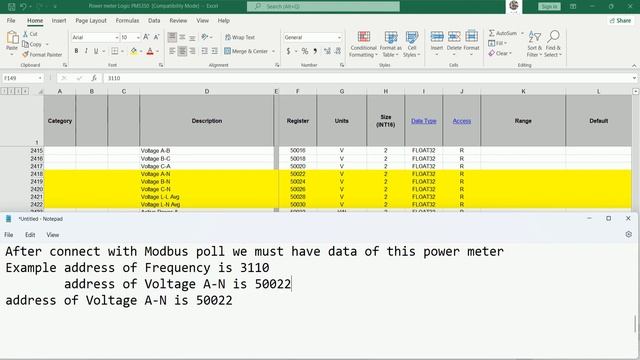
Task: Click AutoSum sigma button
Action: coord(502,33)
